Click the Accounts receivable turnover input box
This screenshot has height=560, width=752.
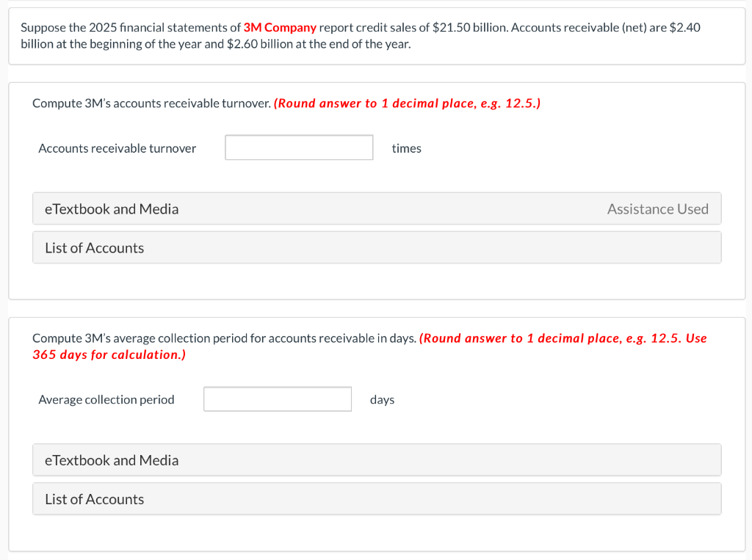[x=299, y=148]
